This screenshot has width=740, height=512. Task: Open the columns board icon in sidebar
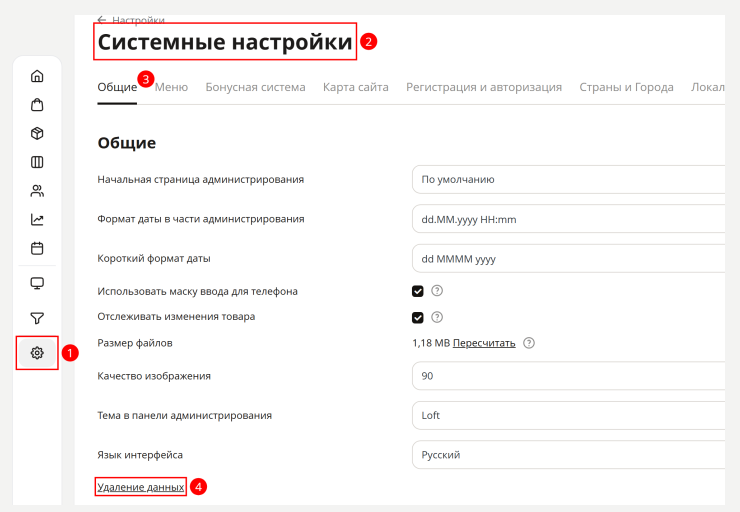[37, 162]
